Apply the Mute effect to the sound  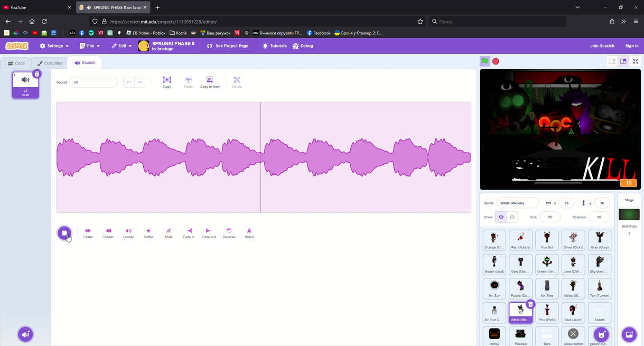tap(169, 233)
